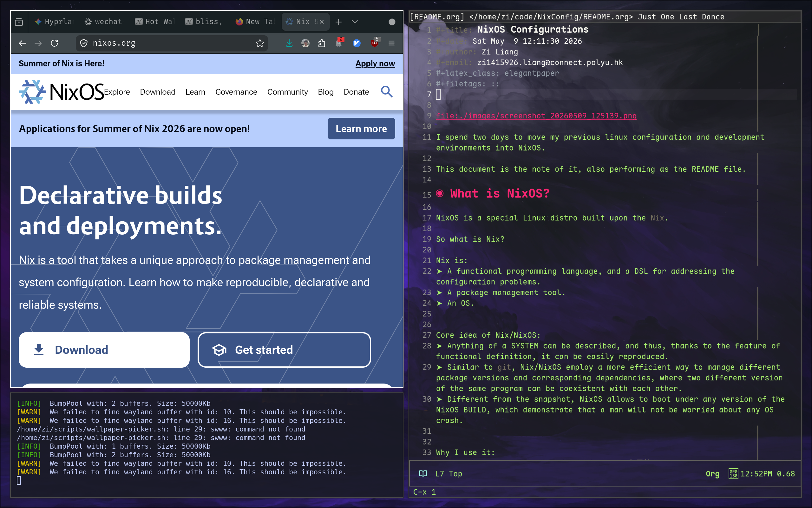Click the tracking protection shield icon
The height and width of the screenshot is (508, 812).
[84, 43]
